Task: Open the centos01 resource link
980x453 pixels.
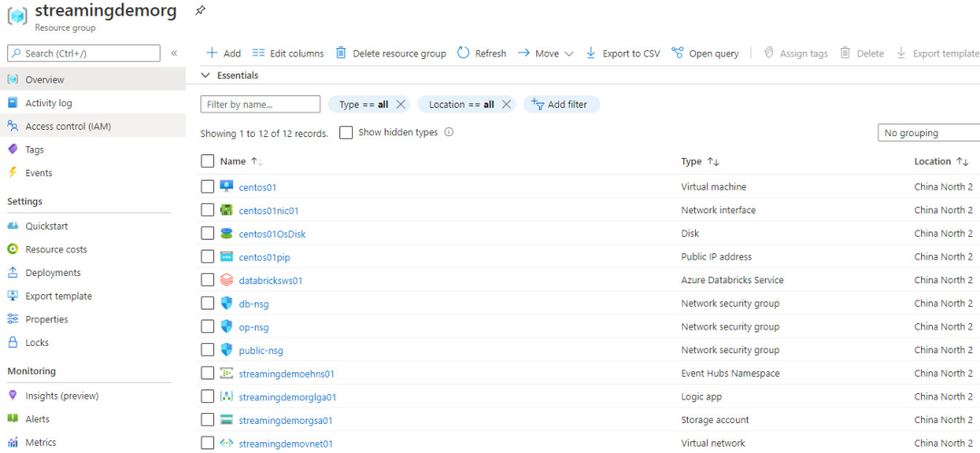Action: [258, 187]
